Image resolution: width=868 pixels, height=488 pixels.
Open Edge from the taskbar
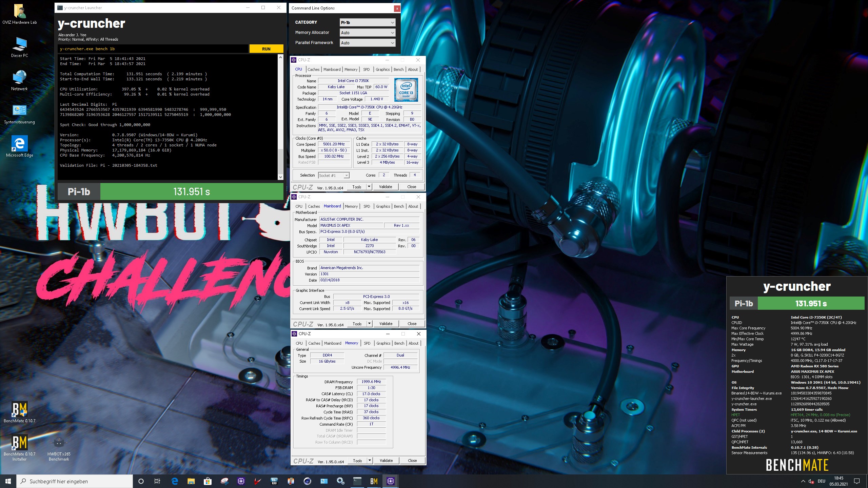coord(175,481)
